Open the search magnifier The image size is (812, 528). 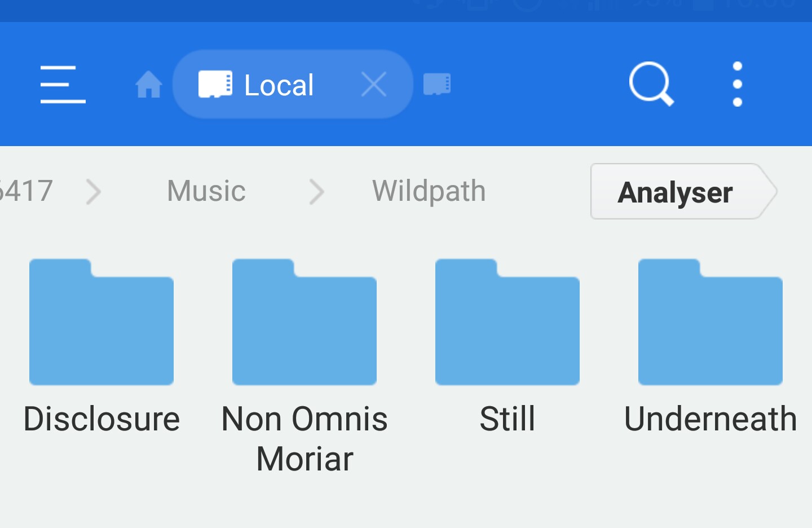coord(652,84)
